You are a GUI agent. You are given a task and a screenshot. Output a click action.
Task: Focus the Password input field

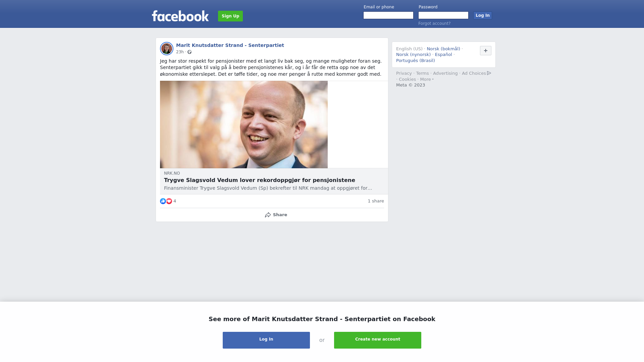click(x=443, y=15)
